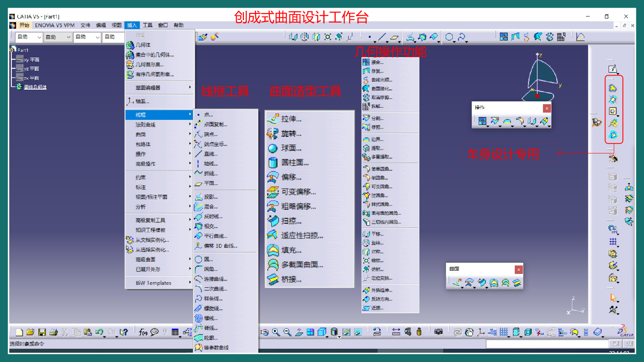Expand the 法则曲线 submenu
This screenshot has height=362, width=644.
[160, 125]
